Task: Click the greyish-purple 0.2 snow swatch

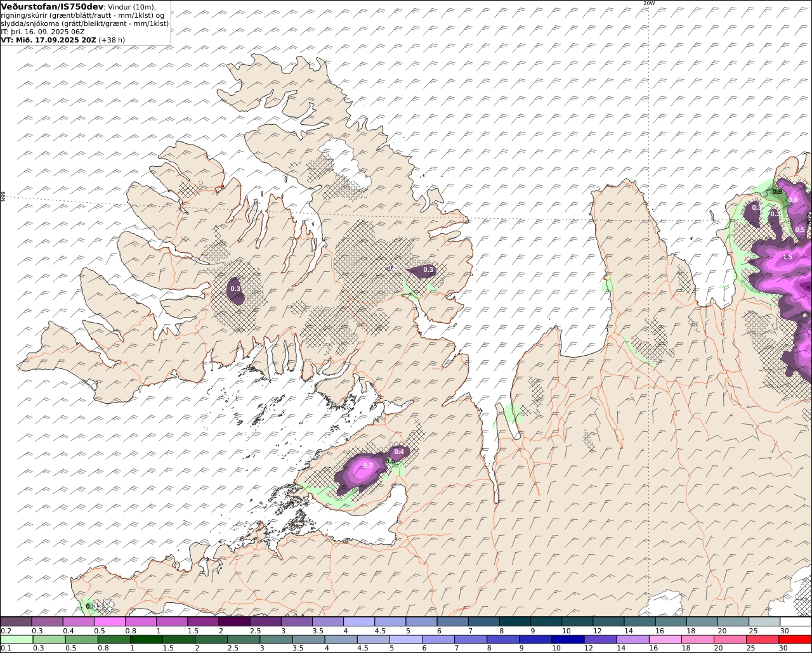Action: coord(16,622)
